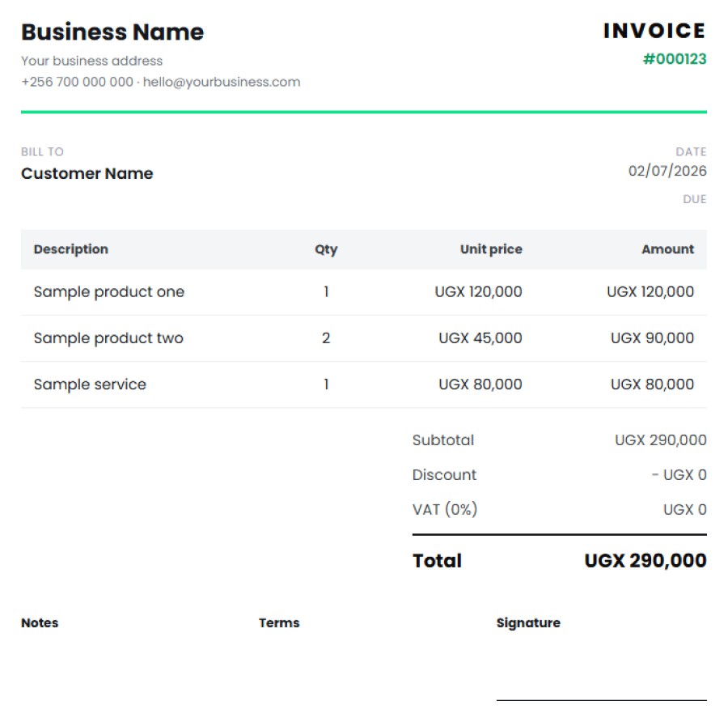Click the Description column header
728x722 pixels.
(x=71, y=249)
